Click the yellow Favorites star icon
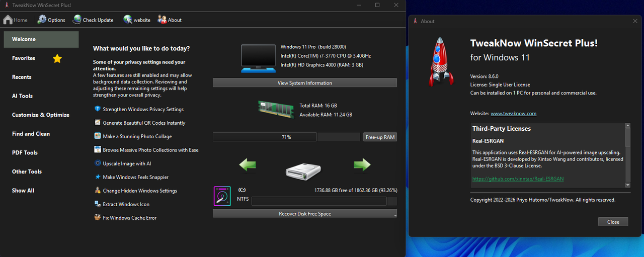 click(x=57, y=59)
